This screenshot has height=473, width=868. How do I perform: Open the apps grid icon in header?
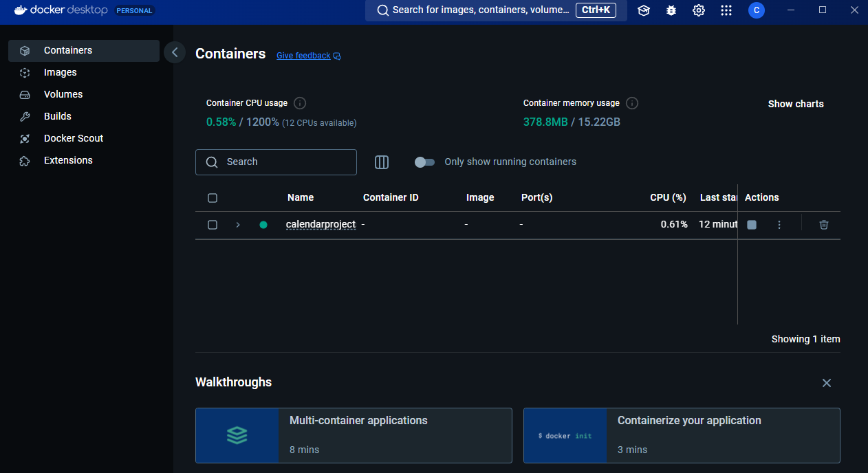tap(726, 10)
